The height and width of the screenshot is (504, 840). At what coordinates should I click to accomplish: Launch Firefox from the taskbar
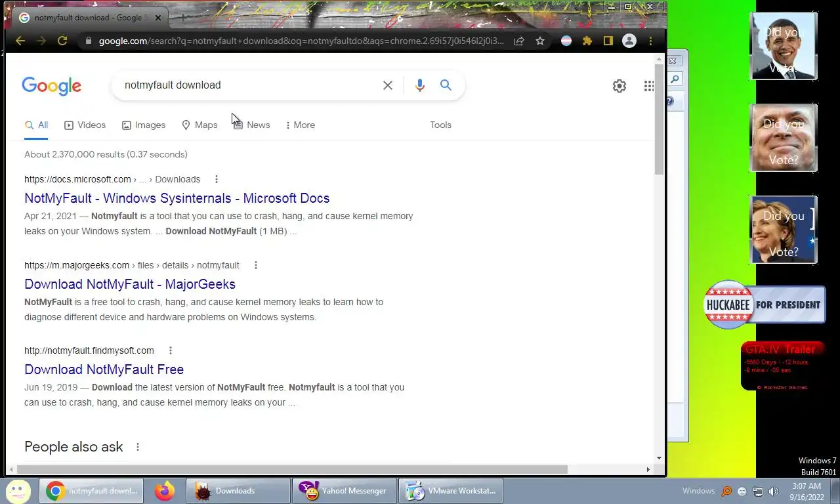click(x=165, y=491)
